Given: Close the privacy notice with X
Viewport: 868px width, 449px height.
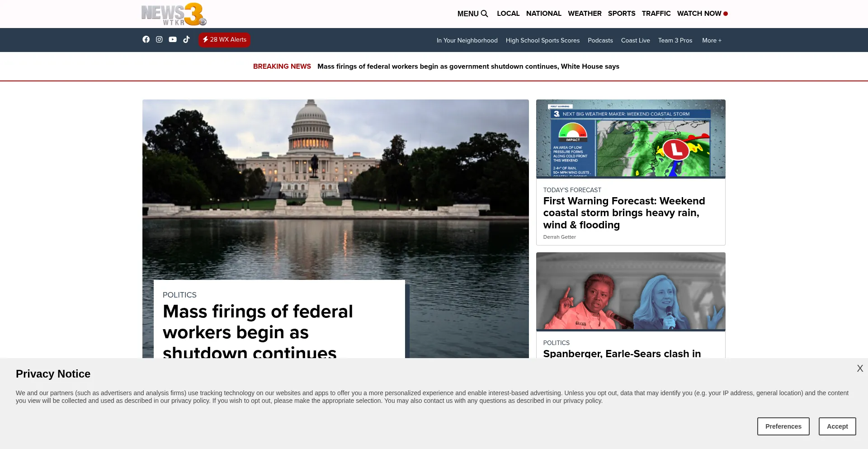Looking at the screenshot, I should tap(859, 369).
